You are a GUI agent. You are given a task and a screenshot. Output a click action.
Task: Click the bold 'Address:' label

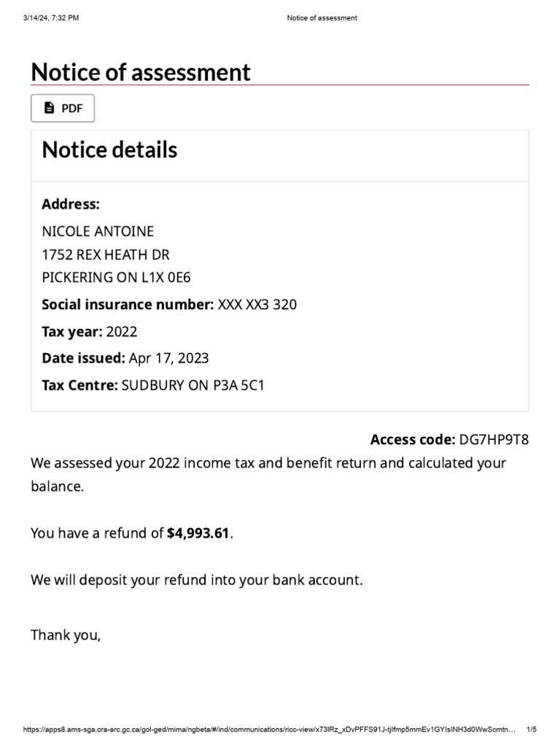coord(71,204)
